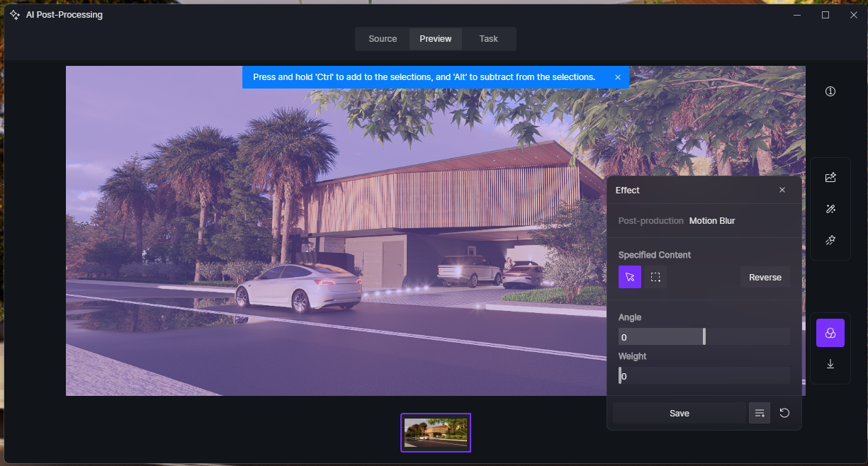Close the Effect panel
868x466 pixels.
tap(782, 190)
